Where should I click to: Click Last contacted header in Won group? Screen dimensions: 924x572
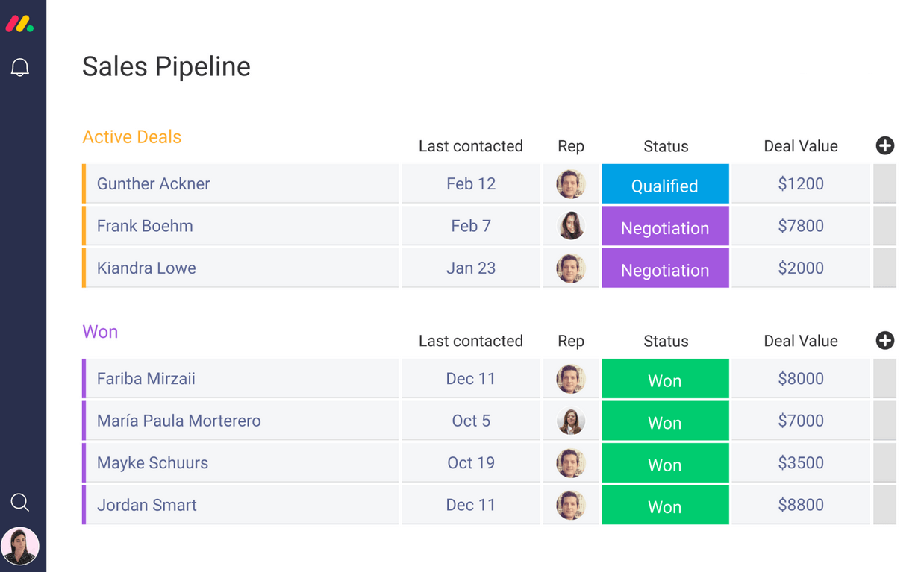point(470,341)
